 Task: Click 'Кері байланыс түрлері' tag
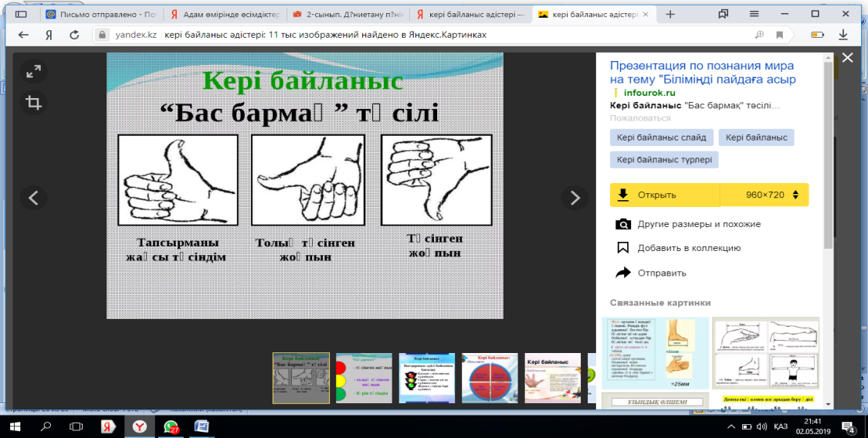pos(664,159)
